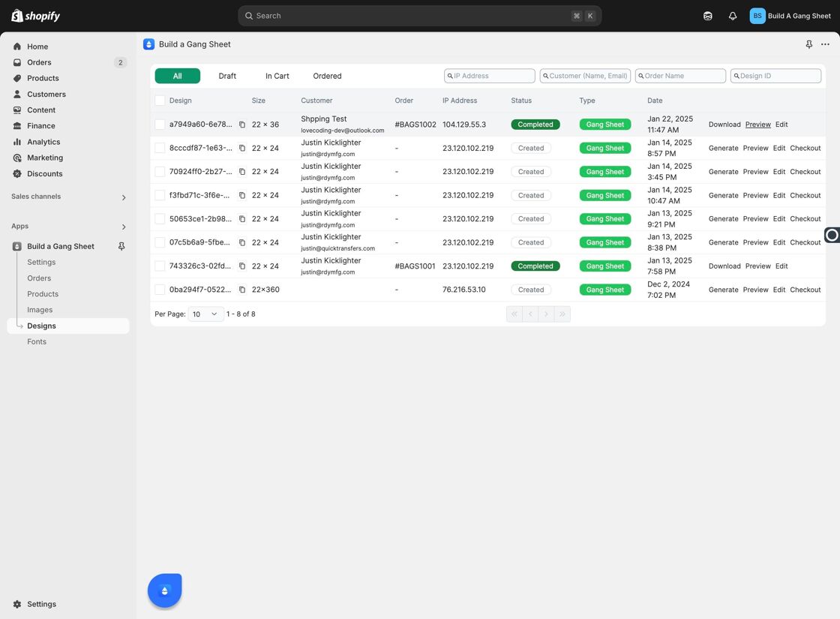Copy design ID 0ba294f7-0522
The image size is (840, 619).
[242, 290]
